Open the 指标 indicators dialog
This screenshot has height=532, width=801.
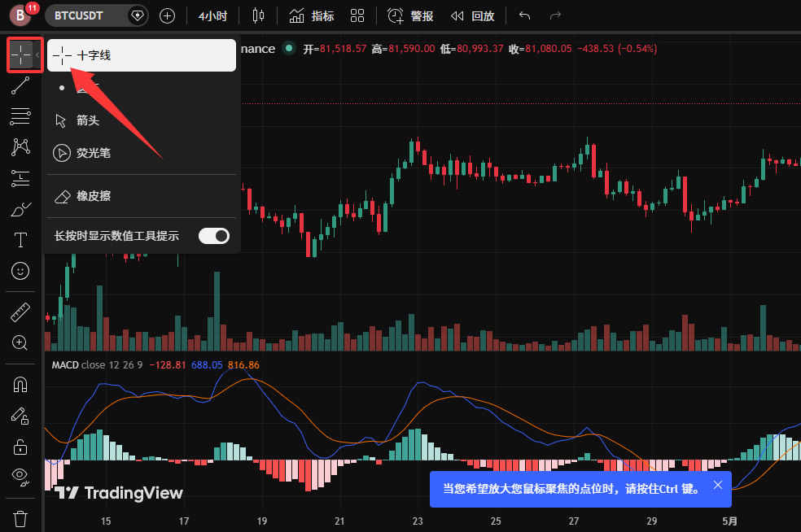(x=312, y=15)
